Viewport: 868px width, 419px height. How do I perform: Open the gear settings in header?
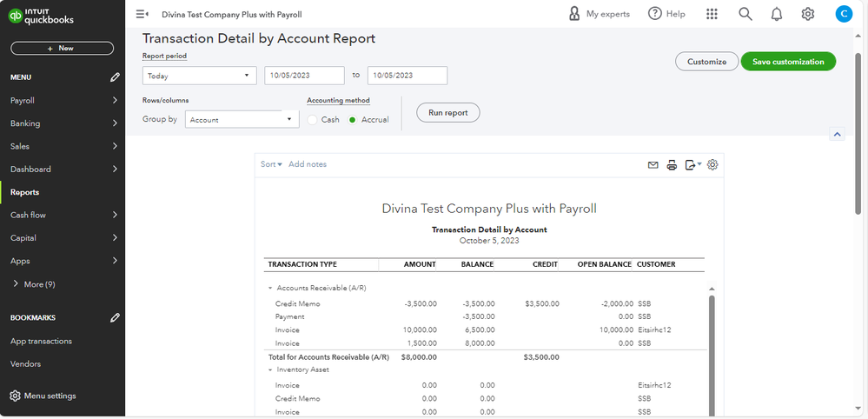coord(808,15)
